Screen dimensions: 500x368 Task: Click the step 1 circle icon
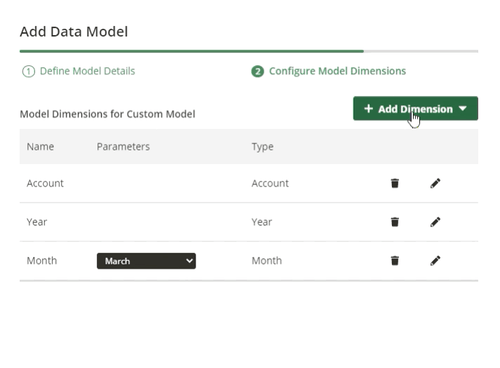pos(28,71)
